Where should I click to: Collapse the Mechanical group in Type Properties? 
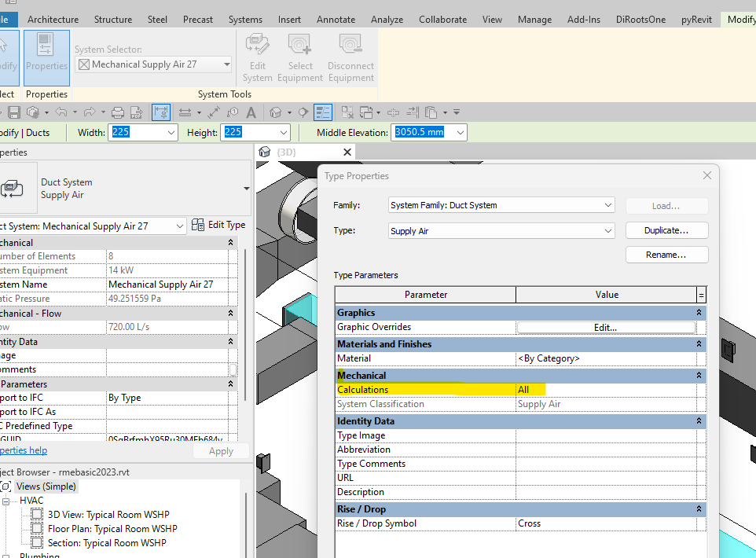point(699,375)
